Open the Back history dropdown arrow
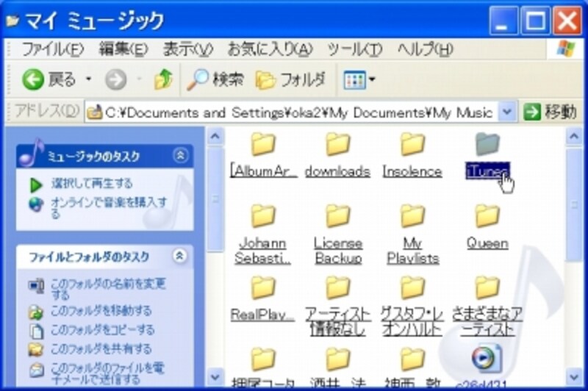Viewport: 588px width, 391px height. [x=89, y=79]
